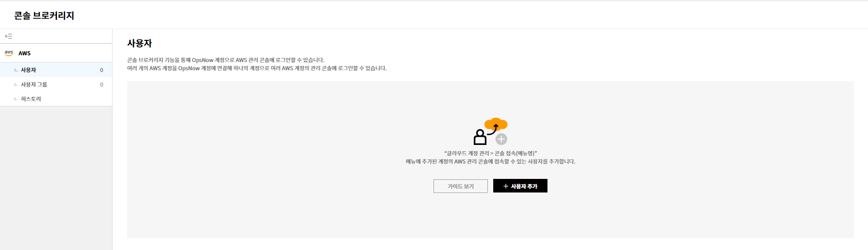Click the tree branch icon beside 히스토리

click(16, 99)
